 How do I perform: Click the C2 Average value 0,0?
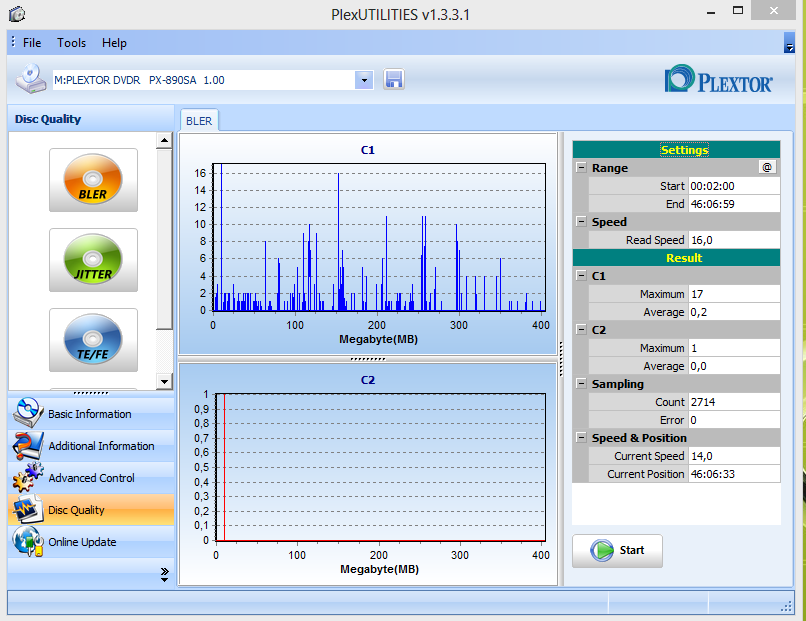pos(734,366)
